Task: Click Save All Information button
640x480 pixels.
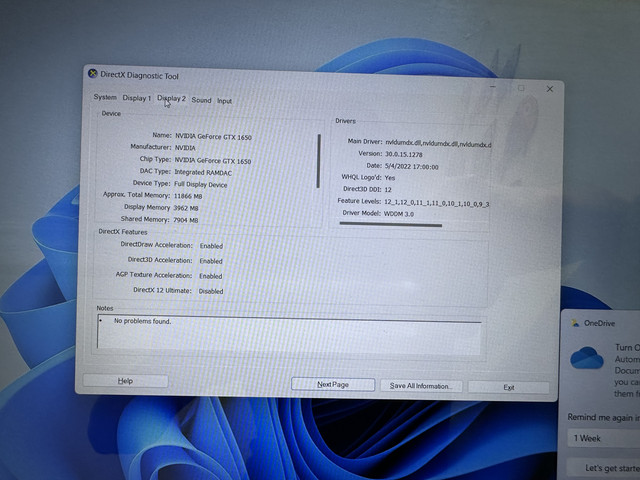Action: (x=421, y=386)
